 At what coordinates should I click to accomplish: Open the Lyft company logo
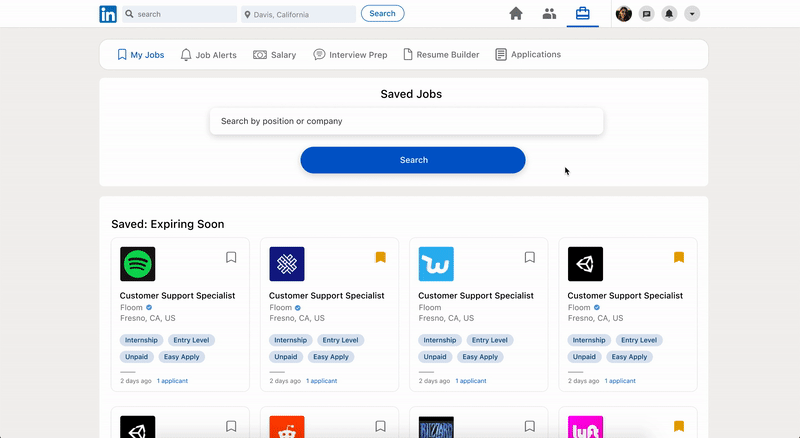click(585, 427)
